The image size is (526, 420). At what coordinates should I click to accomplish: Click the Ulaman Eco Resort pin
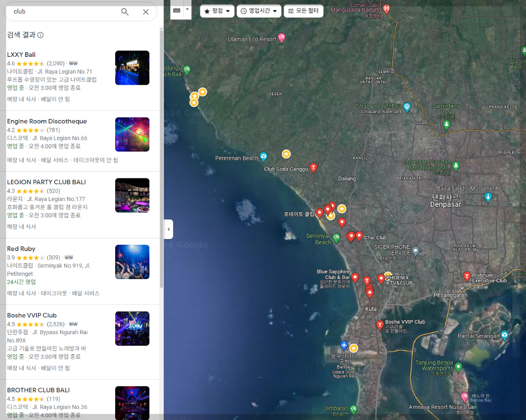282,37
